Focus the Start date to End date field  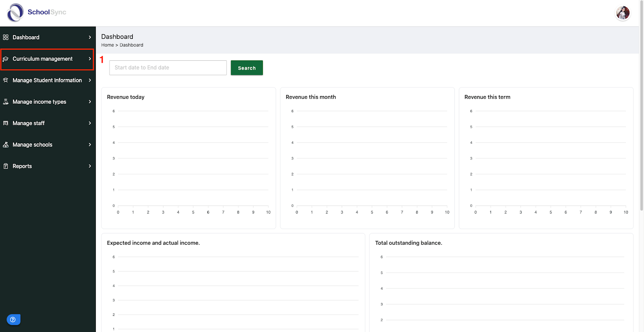pos(168,68)
